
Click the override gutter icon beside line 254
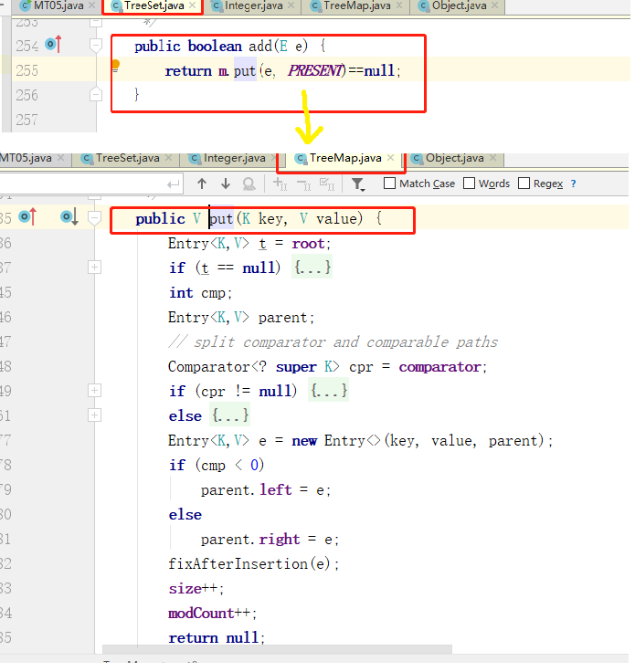point(54,45)
